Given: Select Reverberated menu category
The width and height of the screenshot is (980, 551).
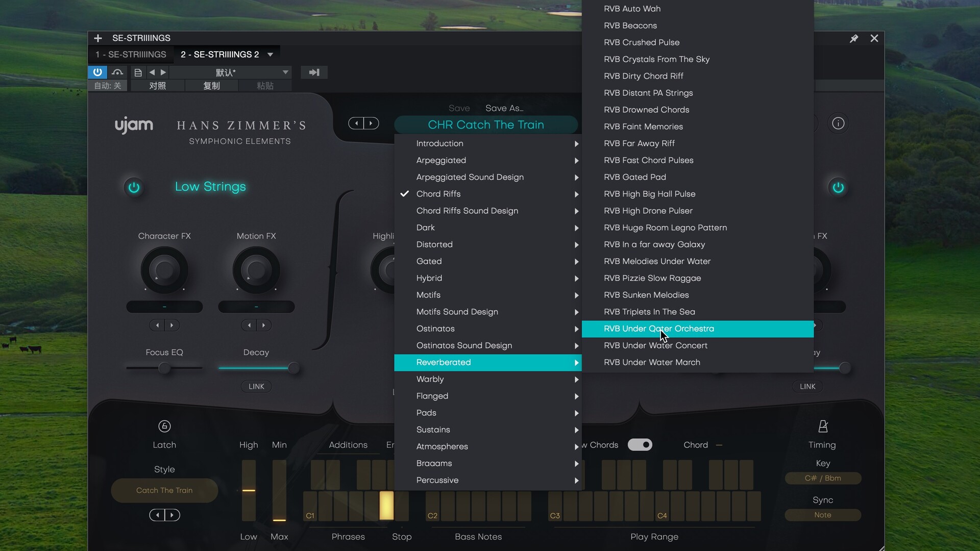Looking at the screenshot, I should click(488, 363).
